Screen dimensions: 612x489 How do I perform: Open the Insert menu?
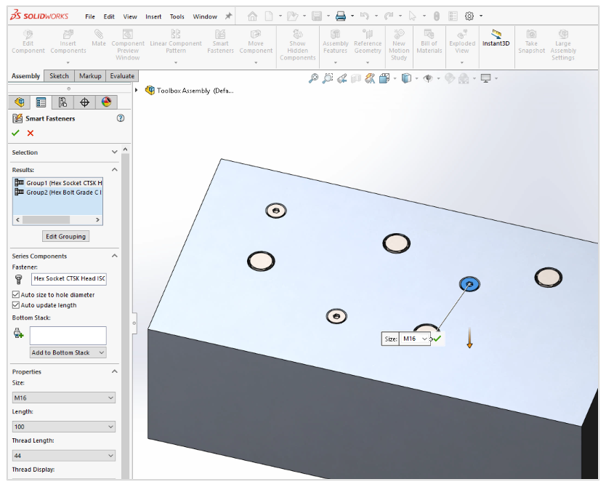pyautogui.click(x=153, y=16)
